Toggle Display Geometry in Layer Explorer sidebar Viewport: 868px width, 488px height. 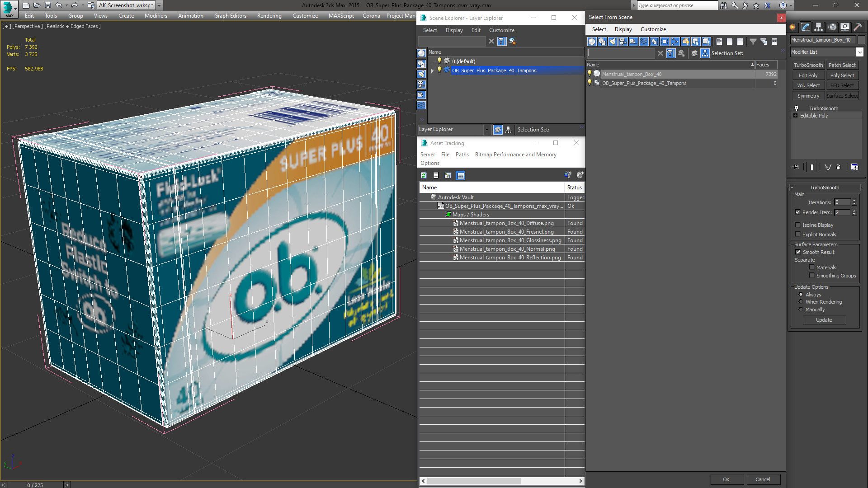tap(421, 53)
